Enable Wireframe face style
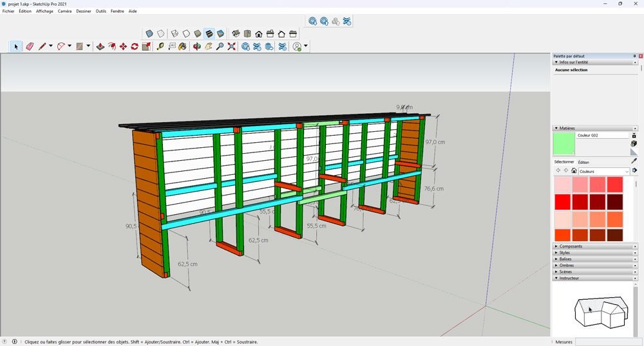Screen dimensions: 644x346 click(175, 33)
